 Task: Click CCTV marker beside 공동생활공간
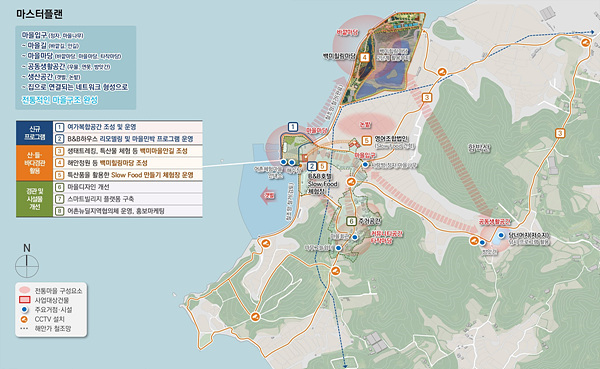[x=474, y=240]
